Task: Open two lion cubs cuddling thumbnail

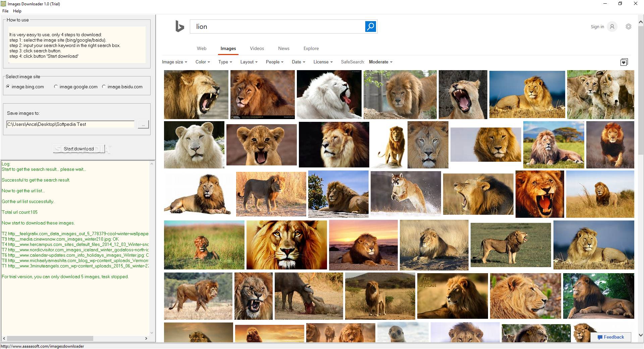Action: [x=600, y=95]
